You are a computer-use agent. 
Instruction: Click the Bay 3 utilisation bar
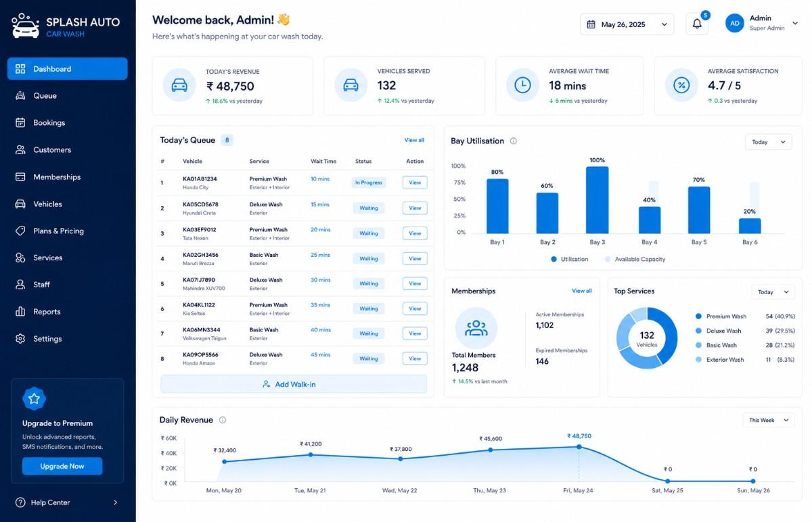pos(597,200)
